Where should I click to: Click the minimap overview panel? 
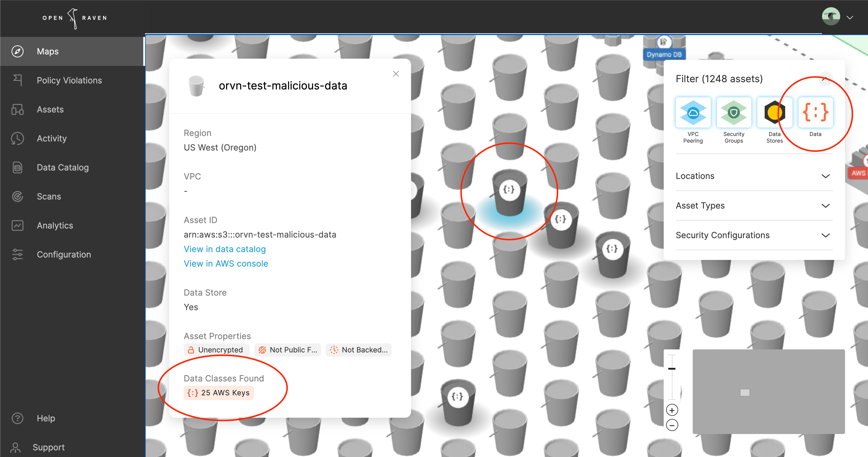click(768, 392)
